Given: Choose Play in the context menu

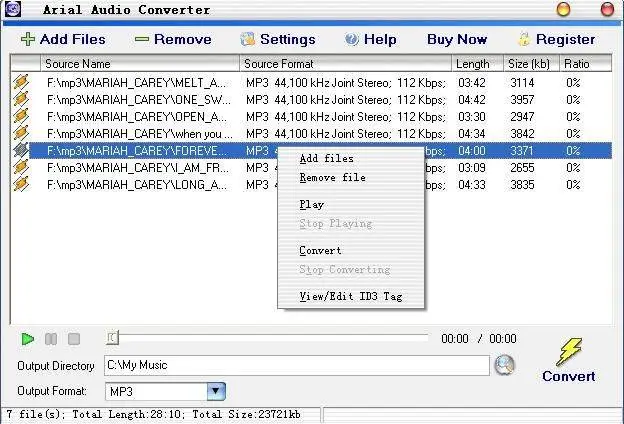Looking at the screenshot, I should (312, 205).
